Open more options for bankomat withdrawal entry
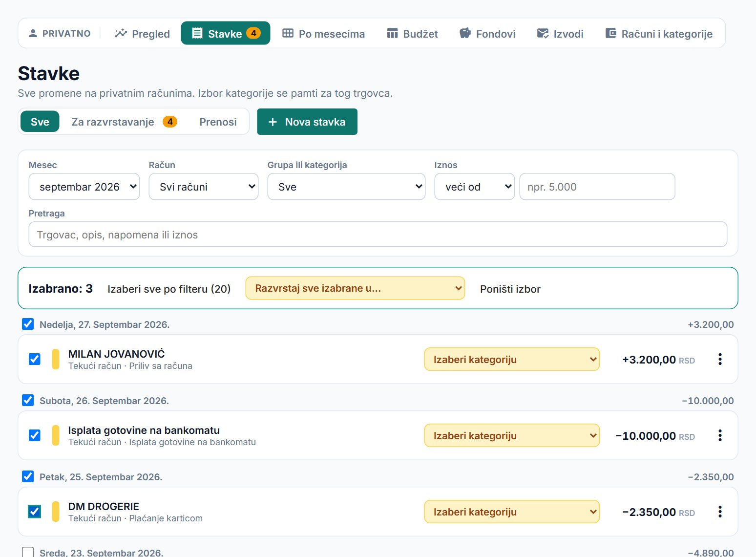 [x=720, y=435]
